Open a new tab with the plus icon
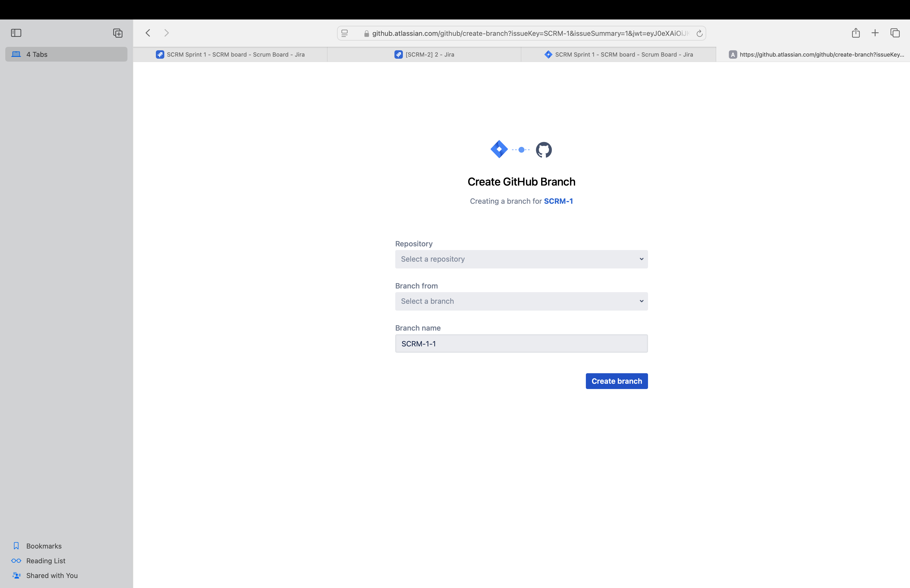The width and height of the screenshot is (910, 588). tap(875, 33)
